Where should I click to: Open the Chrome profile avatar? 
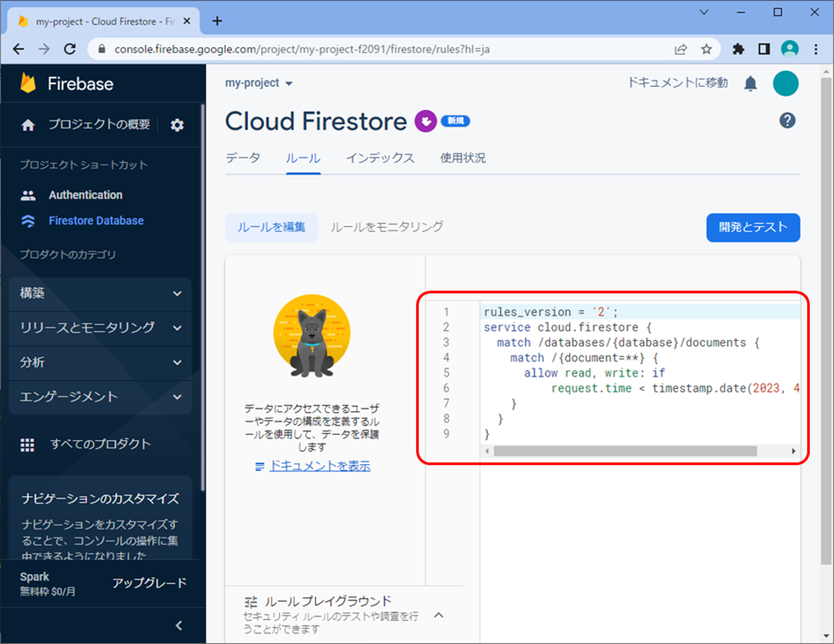coord(790,49)
